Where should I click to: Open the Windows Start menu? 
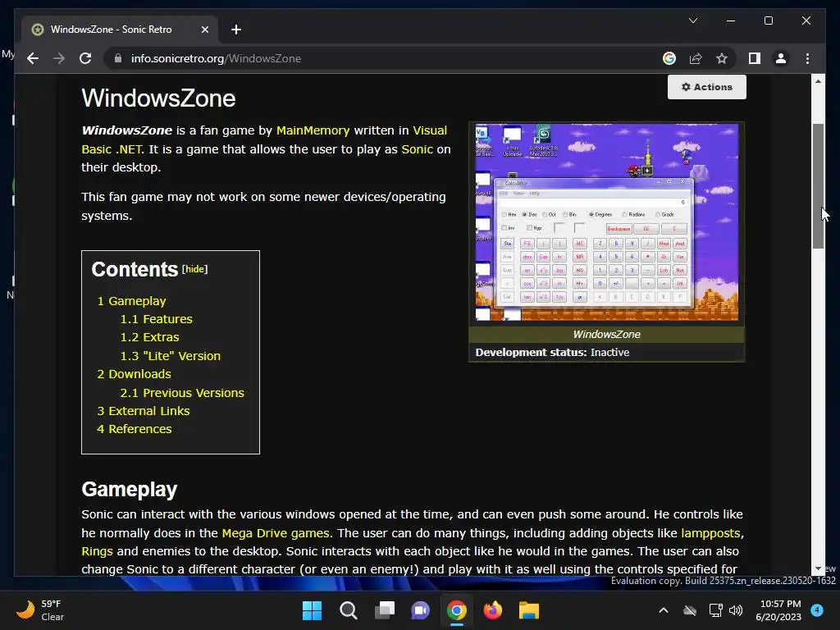(312, 610)
